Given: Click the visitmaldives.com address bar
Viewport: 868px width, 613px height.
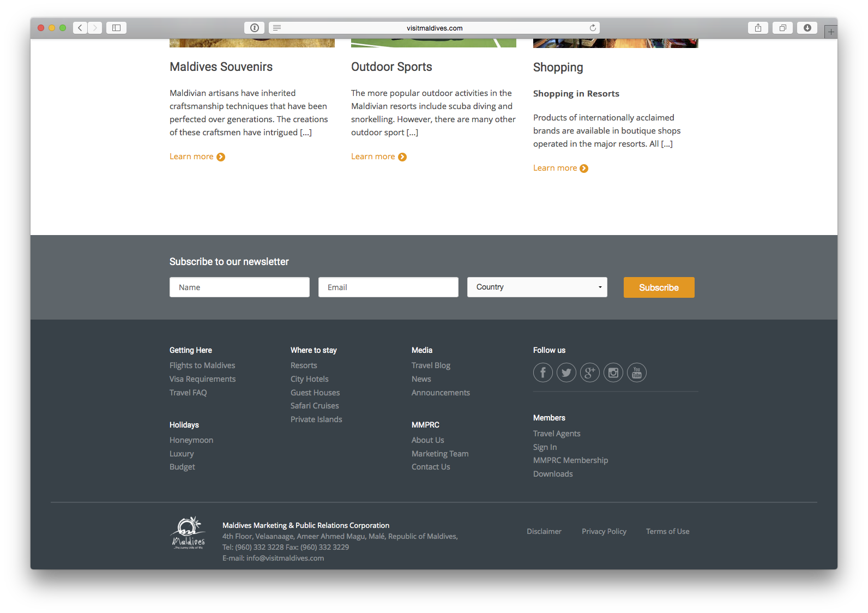Looking at the screenshot, I should (435, 28).
